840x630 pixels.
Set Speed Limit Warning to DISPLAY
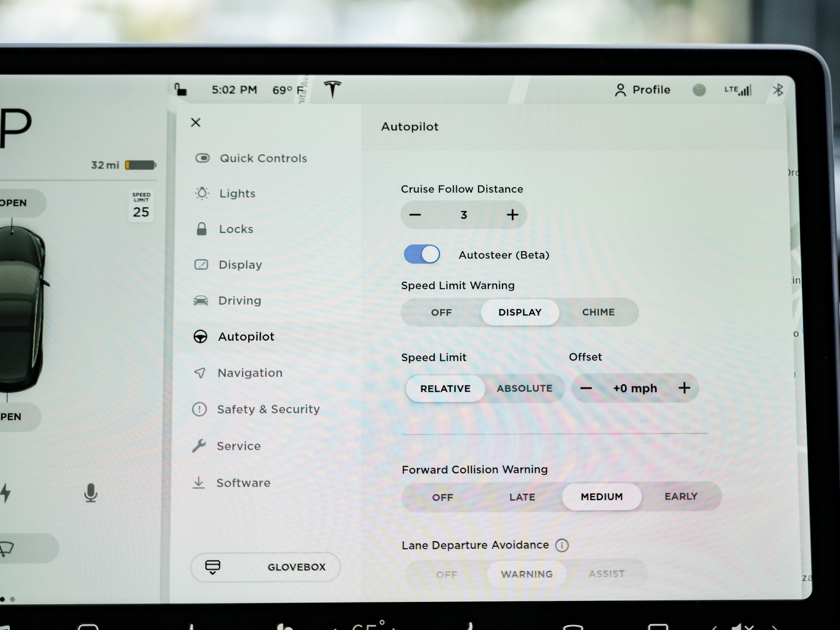520,312
